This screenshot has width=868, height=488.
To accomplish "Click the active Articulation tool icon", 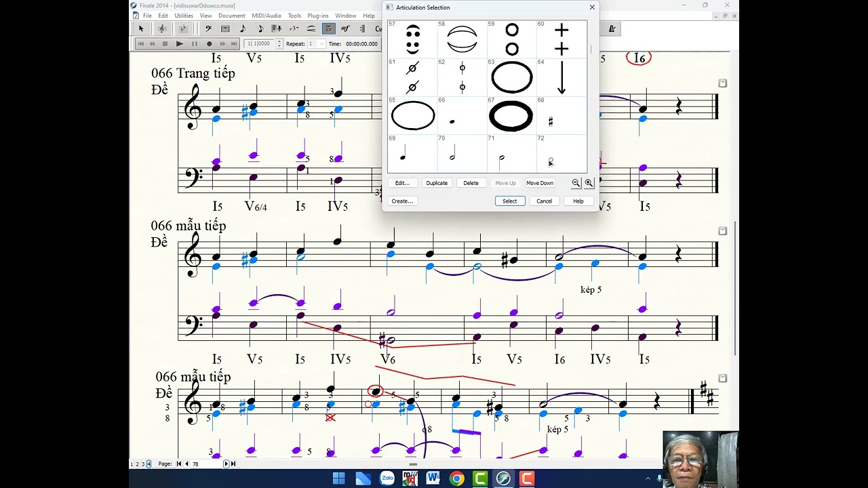I will pyautogui.click(x=328, y=28).
